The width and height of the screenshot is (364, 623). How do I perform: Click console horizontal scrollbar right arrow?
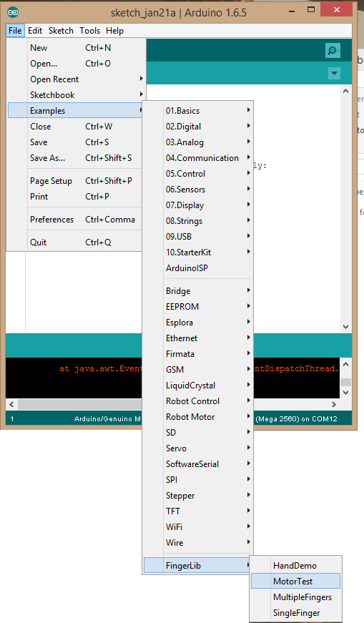click(x=334, y=404)
